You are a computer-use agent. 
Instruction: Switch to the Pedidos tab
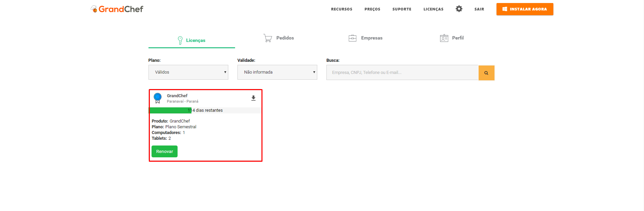tap(285, 38)
